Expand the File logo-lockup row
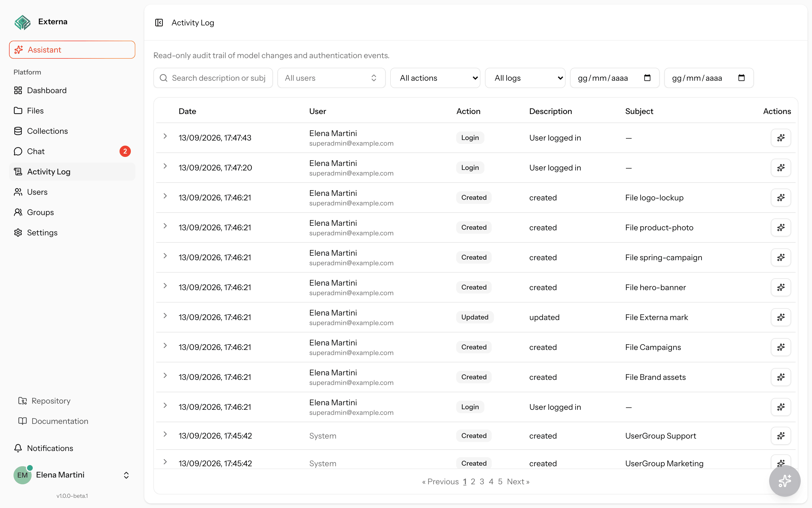The height and width of the screenshot is (508, 812). point(165,196)
